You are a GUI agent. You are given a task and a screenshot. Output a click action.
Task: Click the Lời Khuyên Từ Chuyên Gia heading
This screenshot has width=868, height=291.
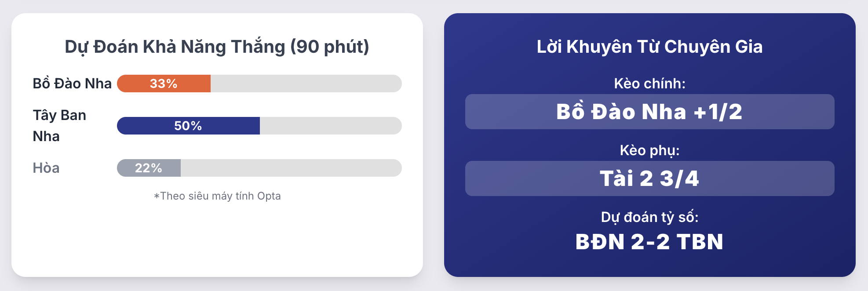[649, 47]
